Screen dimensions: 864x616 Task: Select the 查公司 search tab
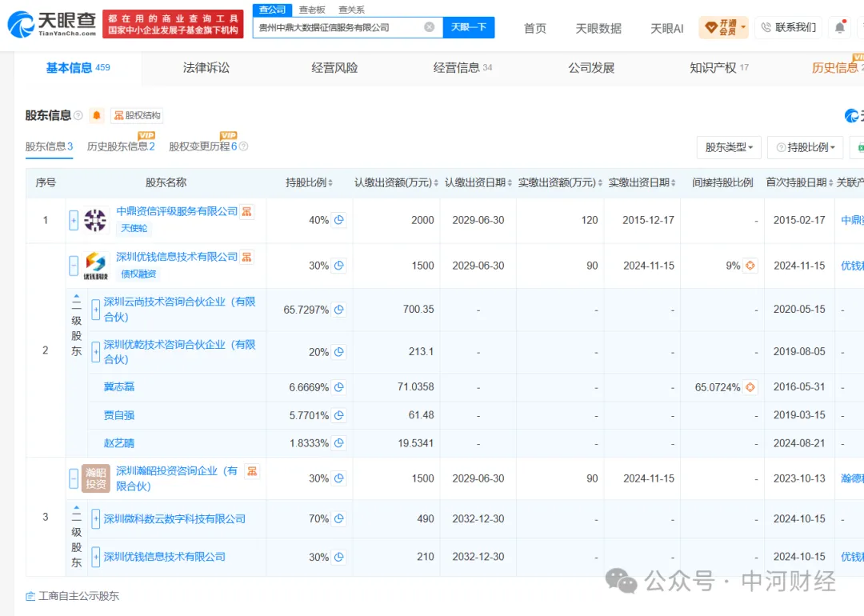pos(272,10)
